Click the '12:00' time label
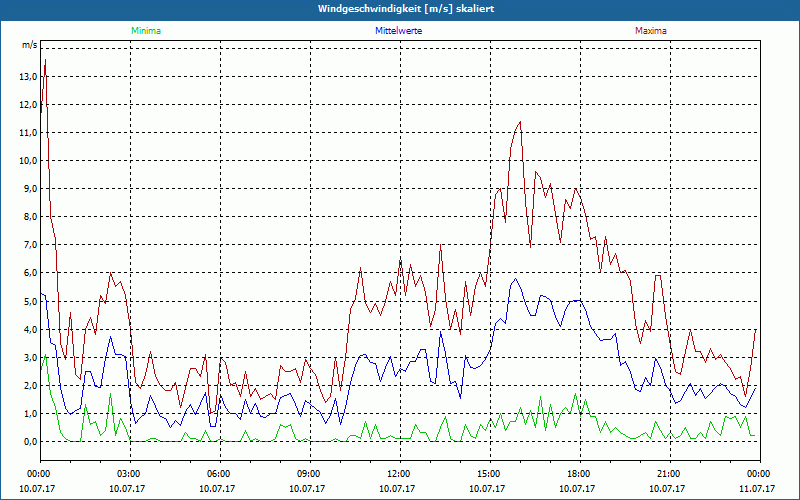Screen dimensions: 800x500 [x=400, y=474]
